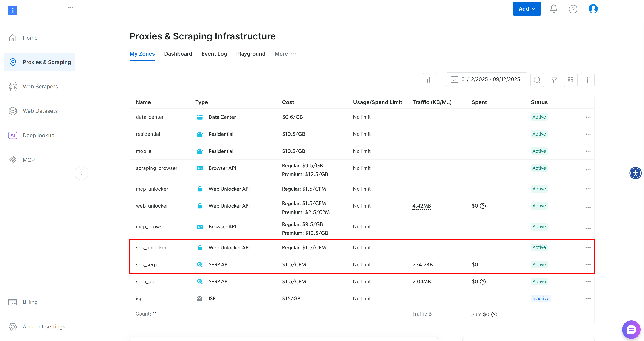Open actions menu for isp zone
Viewport: 644px width, 341px height.
[x=588, y=299]
